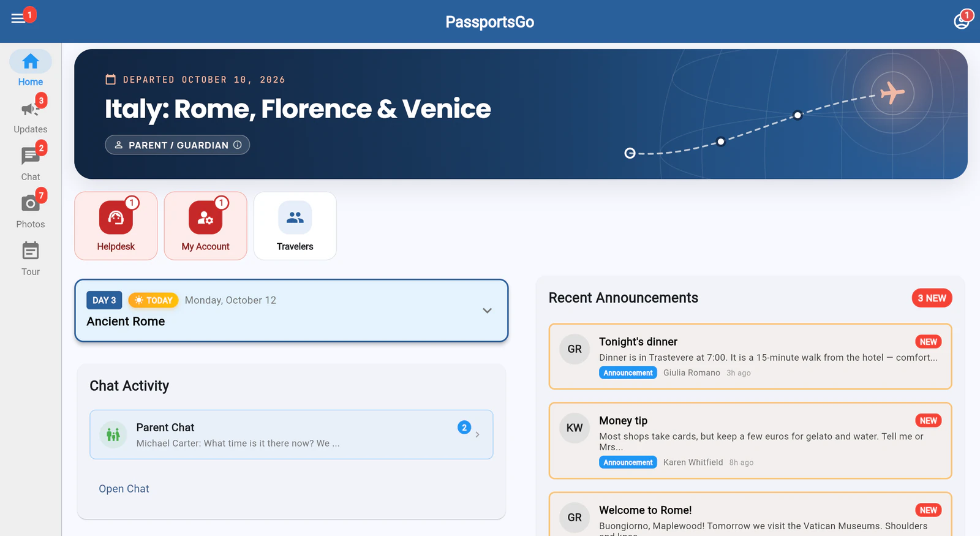Click the Parent / Guardian role badge
Screen dimensions: 980x536
pos(178,145)
